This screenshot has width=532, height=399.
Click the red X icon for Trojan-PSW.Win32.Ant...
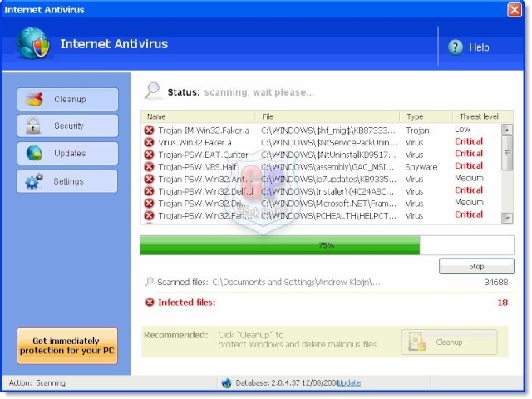[x=149, y=179]
